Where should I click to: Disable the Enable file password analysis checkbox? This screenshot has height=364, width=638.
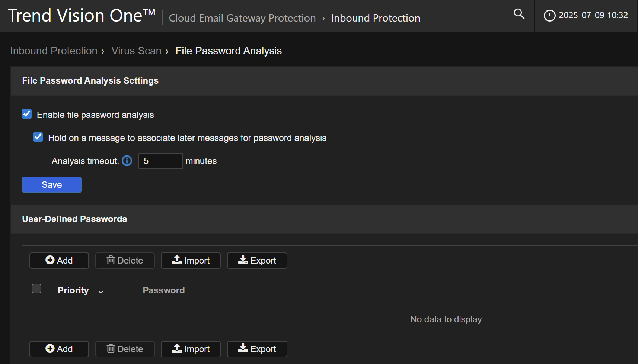(x=27, y=114)
